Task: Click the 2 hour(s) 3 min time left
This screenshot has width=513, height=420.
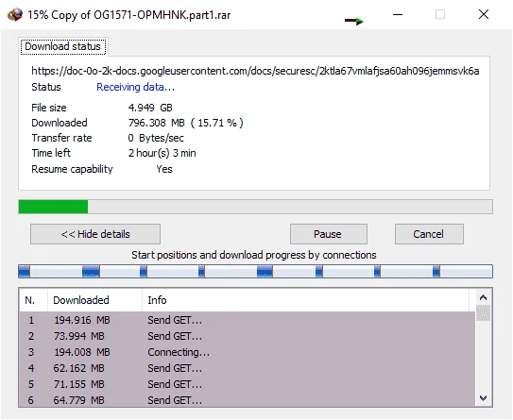Action: (x=162, y=153)
